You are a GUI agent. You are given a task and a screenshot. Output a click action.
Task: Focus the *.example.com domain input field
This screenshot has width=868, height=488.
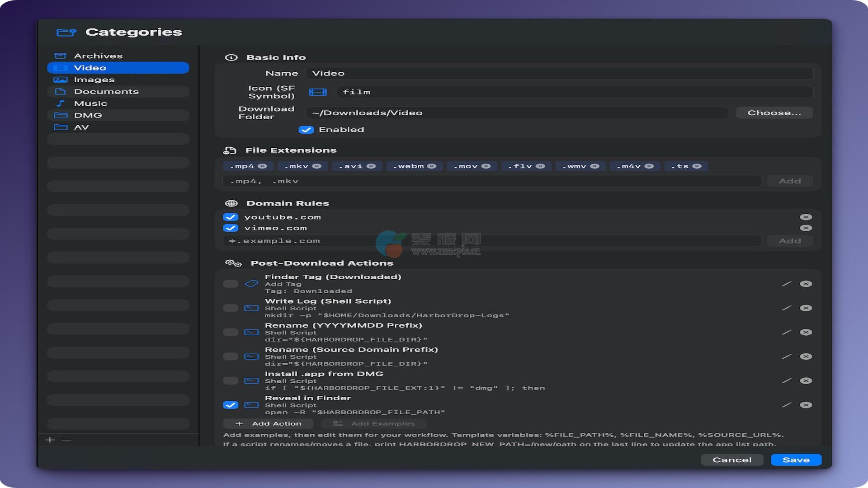coord(492,241)
